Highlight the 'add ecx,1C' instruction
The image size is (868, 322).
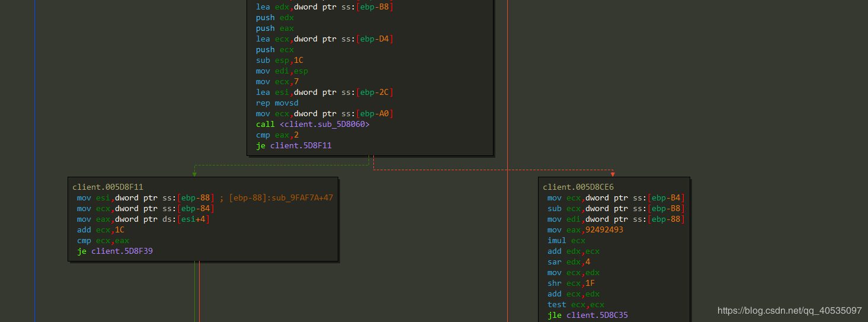point(101,230)
